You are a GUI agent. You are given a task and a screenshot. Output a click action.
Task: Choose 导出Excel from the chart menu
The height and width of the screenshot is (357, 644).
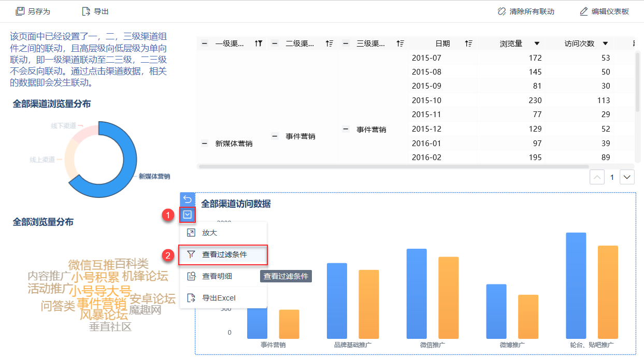point(223,298)
